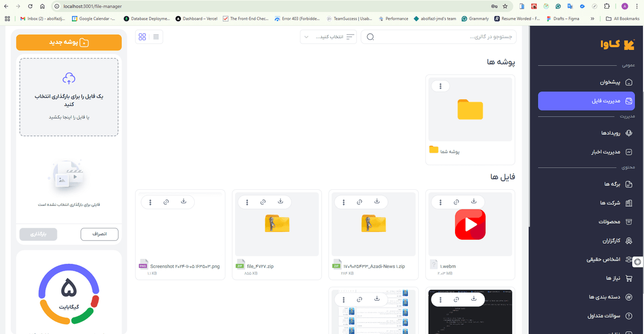Open the file_4727.zip thumbnail
The image size is (644, 334).
277,224
